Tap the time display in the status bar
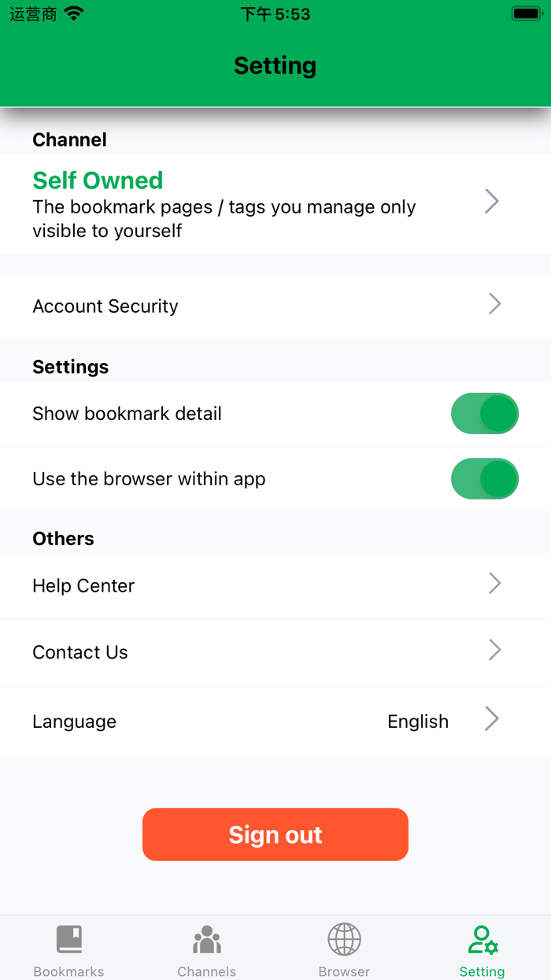 [x=275, y=13]
